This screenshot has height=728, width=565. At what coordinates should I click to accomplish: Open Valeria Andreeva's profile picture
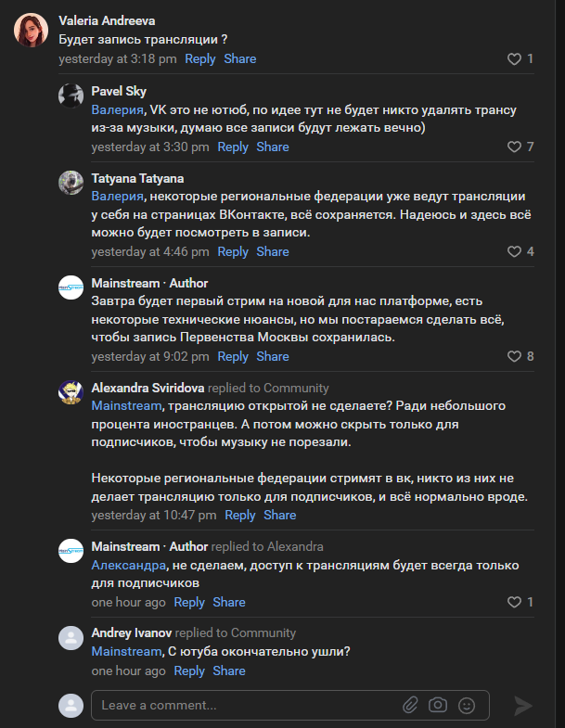(32, 31)
